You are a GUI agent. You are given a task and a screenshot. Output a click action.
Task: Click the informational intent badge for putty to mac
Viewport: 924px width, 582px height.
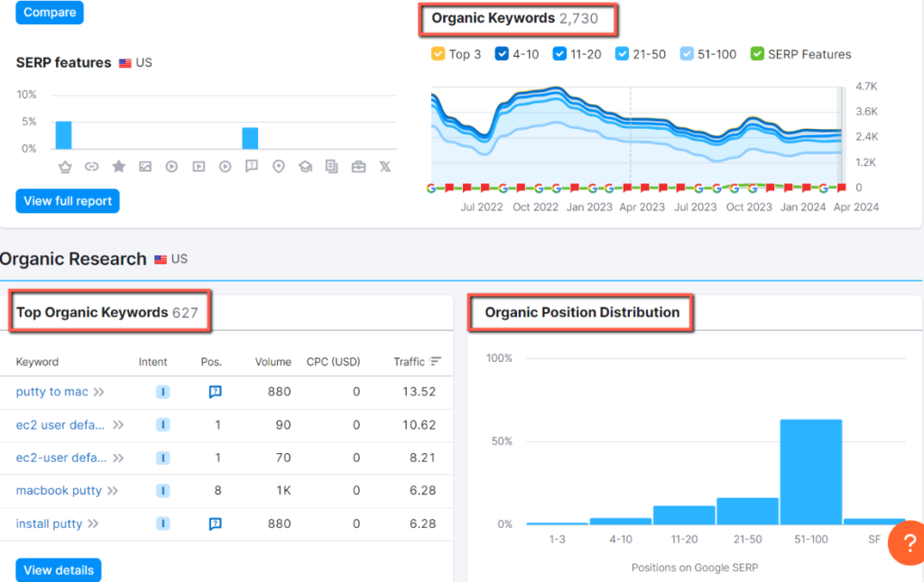(162, 392)
